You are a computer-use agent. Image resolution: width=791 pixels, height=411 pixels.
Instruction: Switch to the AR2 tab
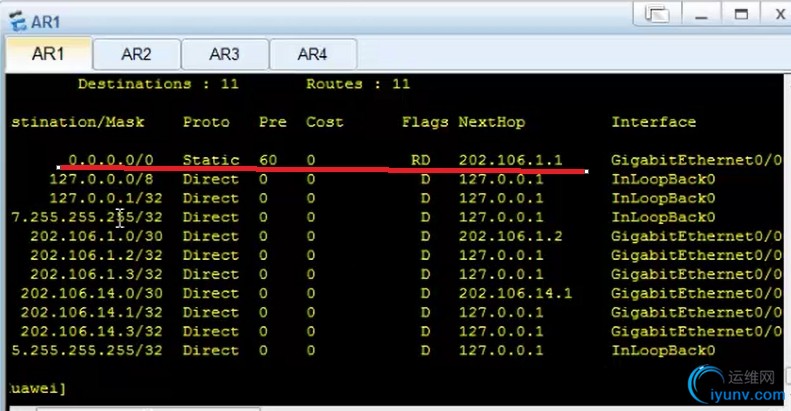click(136, 54)
